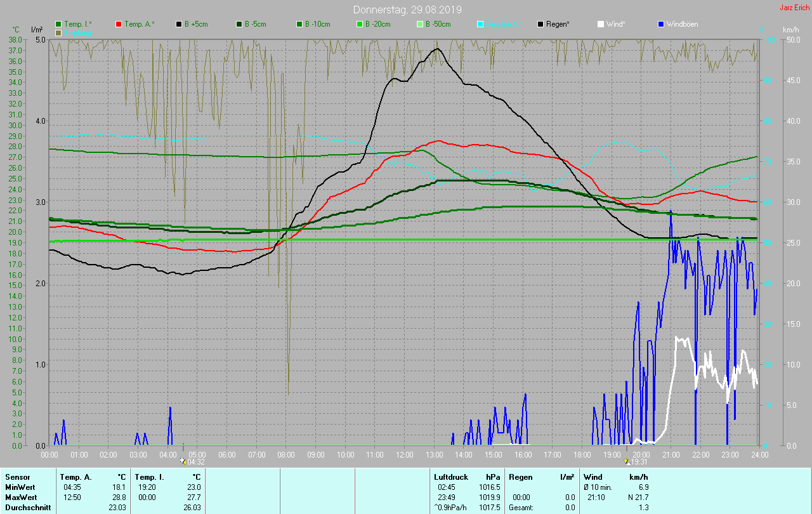Click the white Wind legend square
The height and width of the screenshot is (514, 812).
(x=601, y=24)
